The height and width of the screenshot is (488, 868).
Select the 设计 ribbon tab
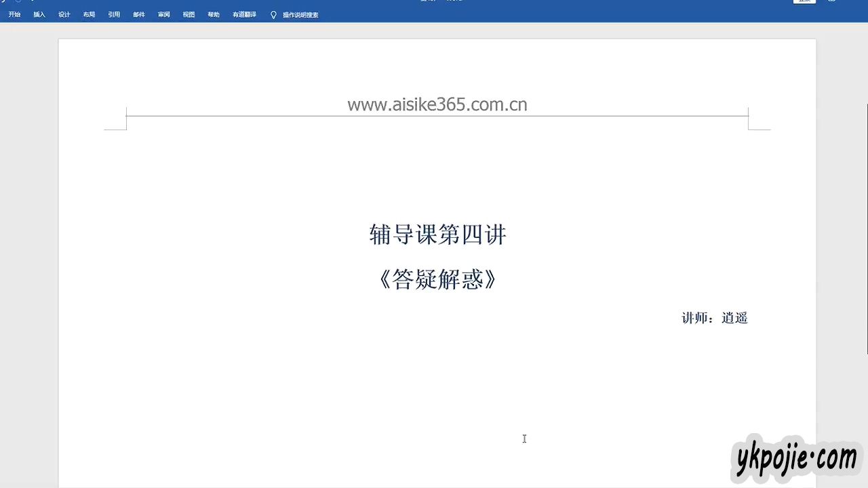(x=64, y=14)
